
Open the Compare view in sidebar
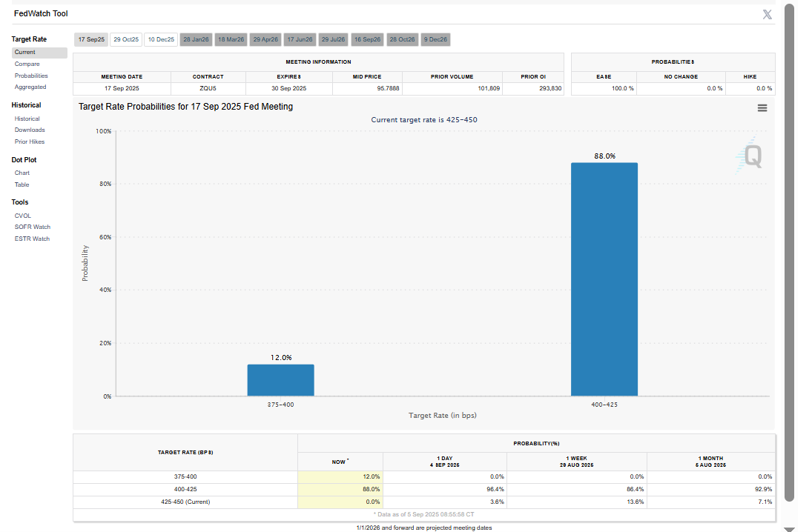pyautogui.click(x=27, y=64)
